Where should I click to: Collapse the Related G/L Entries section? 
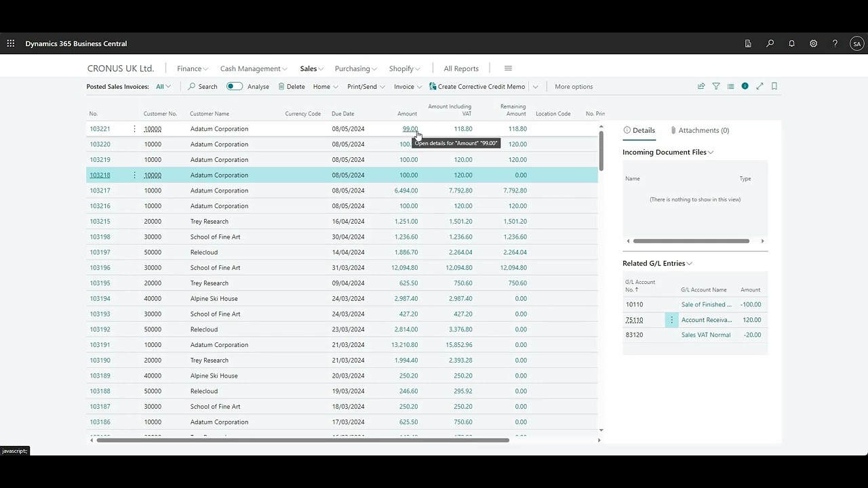click(657, 264)
